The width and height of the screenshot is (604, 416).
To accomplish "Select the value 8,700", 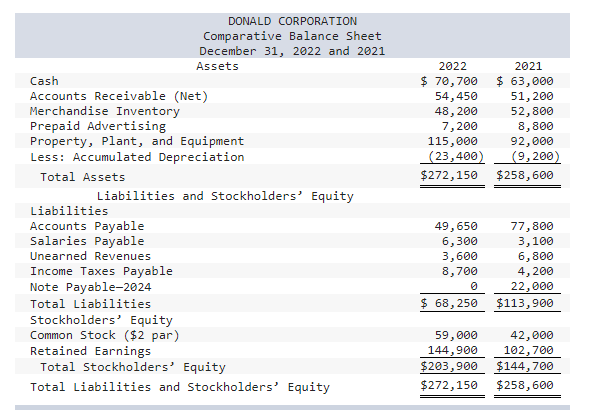I will click(460, 271).
